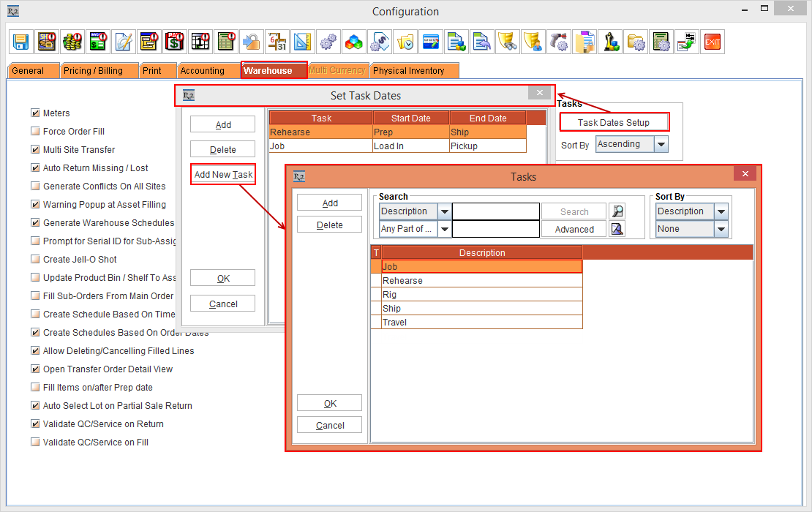The width and height of the screenshot is (812, 512).
Task: Click the Save configuration icon
Action: click(20, 42)
